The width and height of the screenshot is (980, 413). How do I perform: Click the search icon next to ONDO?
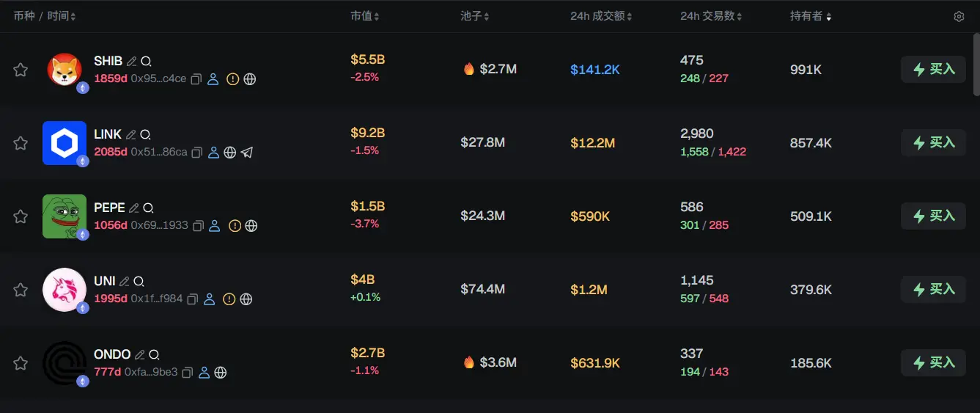[154, 355]
